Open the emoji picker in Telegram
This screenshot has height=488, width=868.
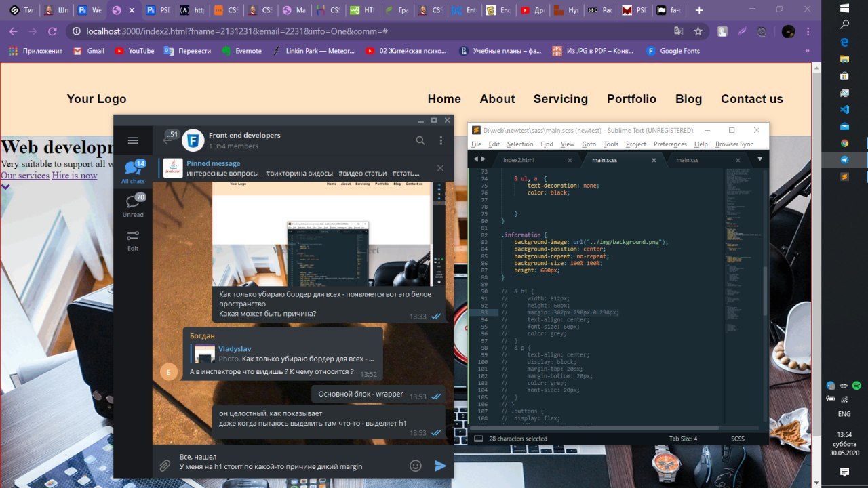416,466
